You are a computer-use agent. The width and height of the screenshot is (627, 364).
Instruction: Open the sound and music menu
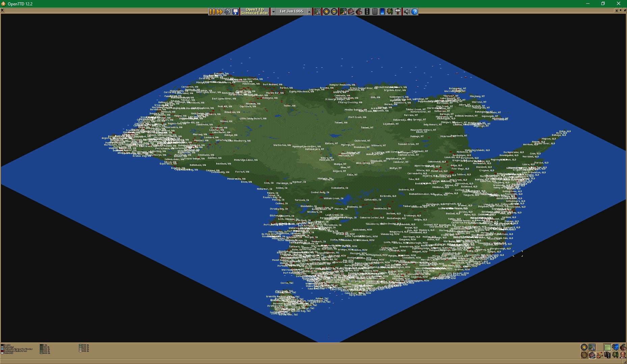(407, 11)
